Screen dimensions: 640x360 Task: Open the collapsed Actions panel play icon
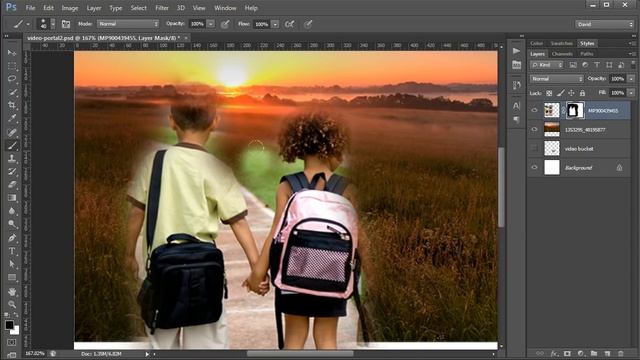[x=516, y=51]
